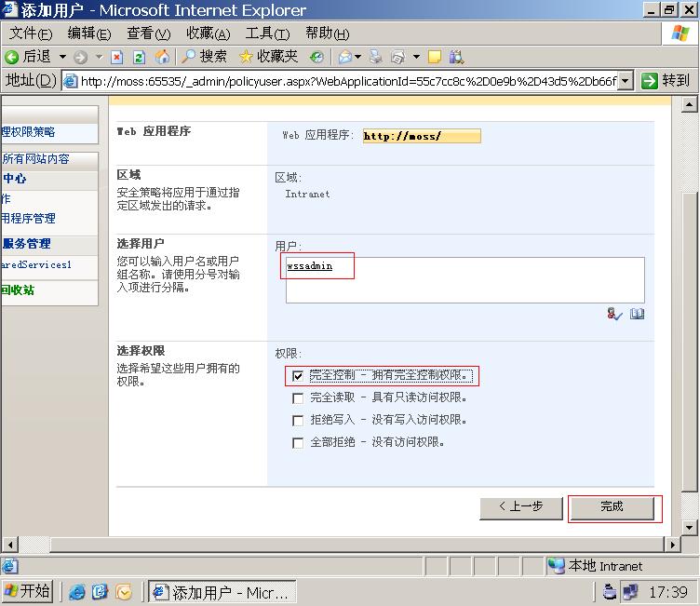Expand the address bar URL dropdown
This screenshot has width=700, height=606.
click(626, 81)
